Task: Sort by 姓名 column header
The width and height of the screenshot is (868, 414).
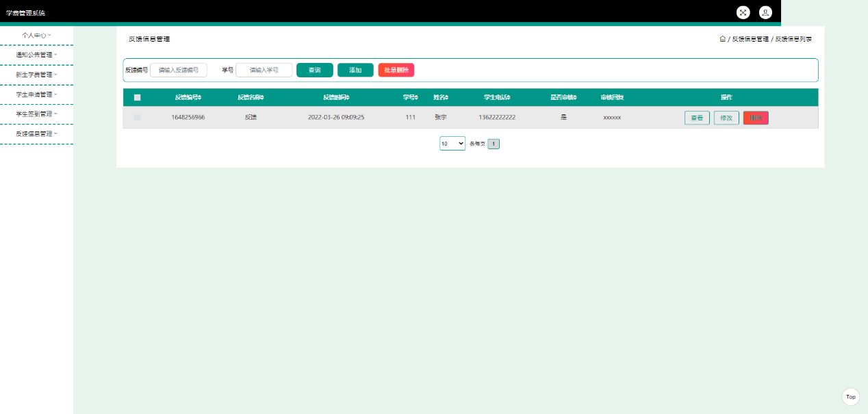Action: 441,98
